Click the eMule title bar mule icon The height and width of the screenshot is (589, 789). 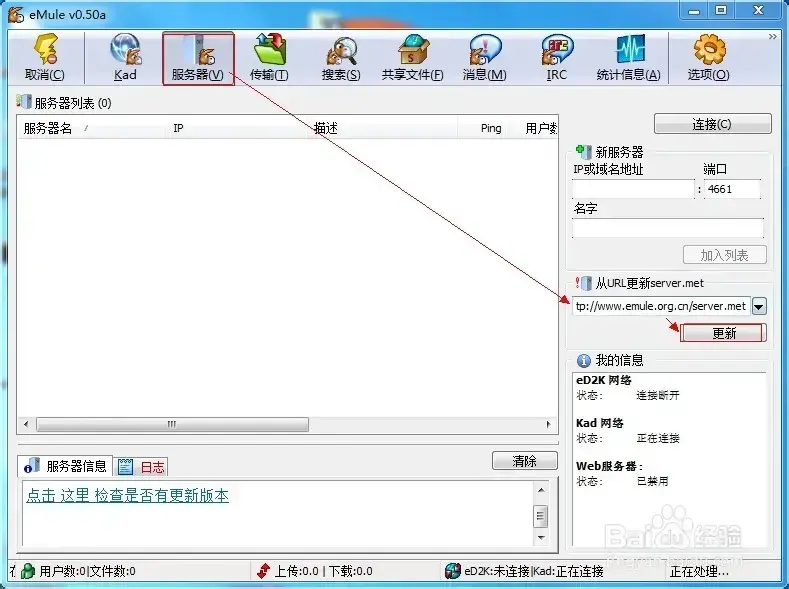(16, 14)
